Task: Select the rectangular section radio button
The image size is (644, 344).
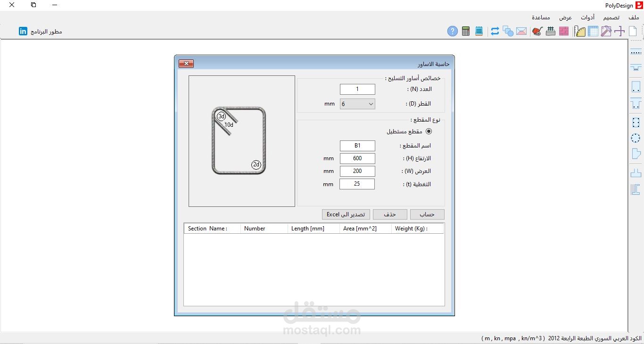Action: coord(429,131)
